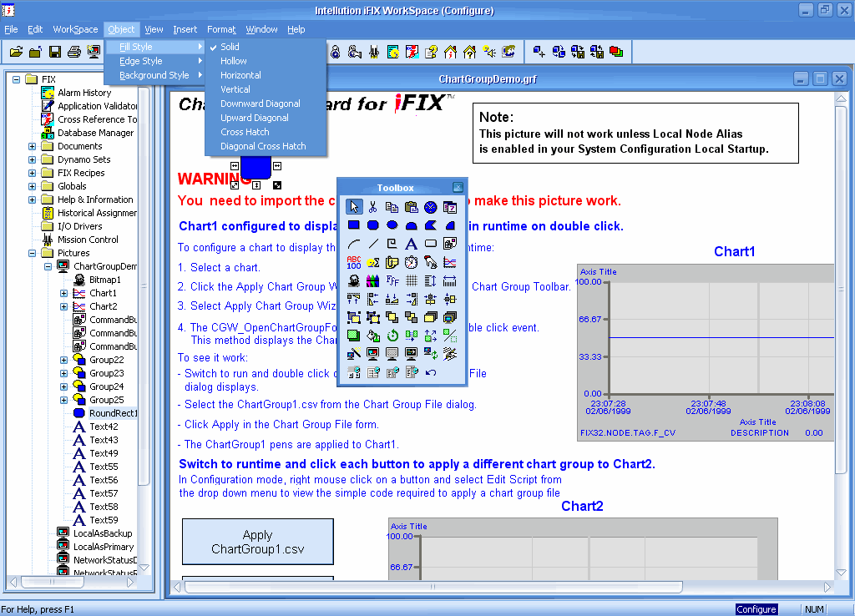Open the Font 'FfF' tool
This screenshot has height=616, width=855.
click(x=392, y=280)
